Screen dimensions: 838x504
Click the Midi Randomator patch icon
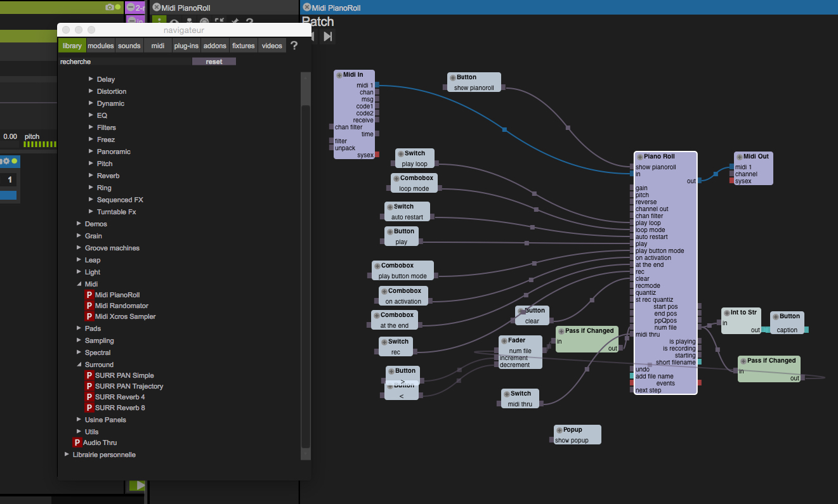point(89,306)
